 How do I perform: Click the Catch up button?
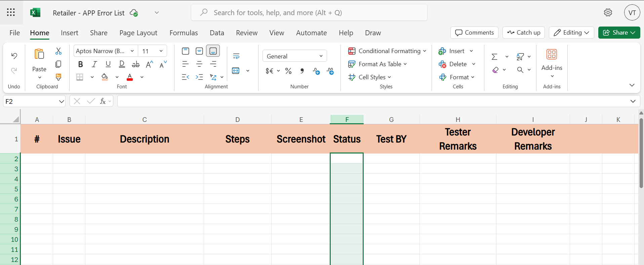point(524,33)
